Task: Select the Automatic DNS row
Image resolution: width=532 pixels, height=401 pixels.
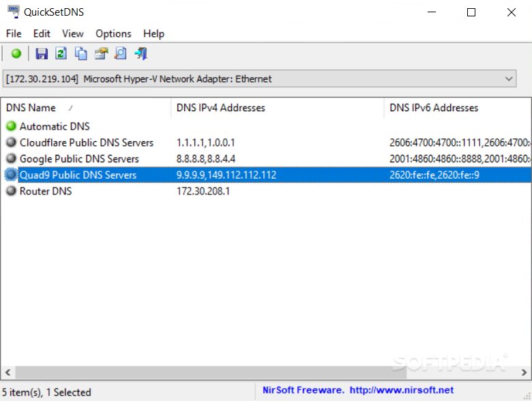Action: (x=266, y=126)
